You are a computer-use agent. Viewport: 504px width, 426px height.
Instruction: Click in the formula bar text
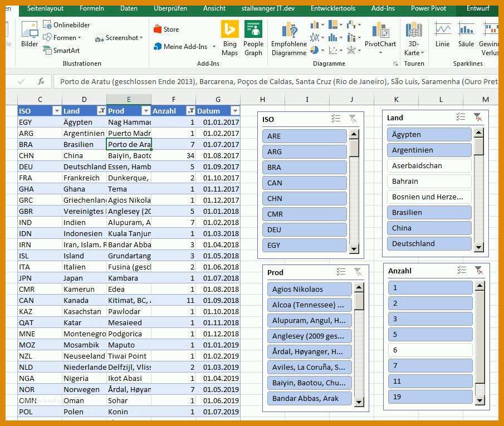[276, 82]
